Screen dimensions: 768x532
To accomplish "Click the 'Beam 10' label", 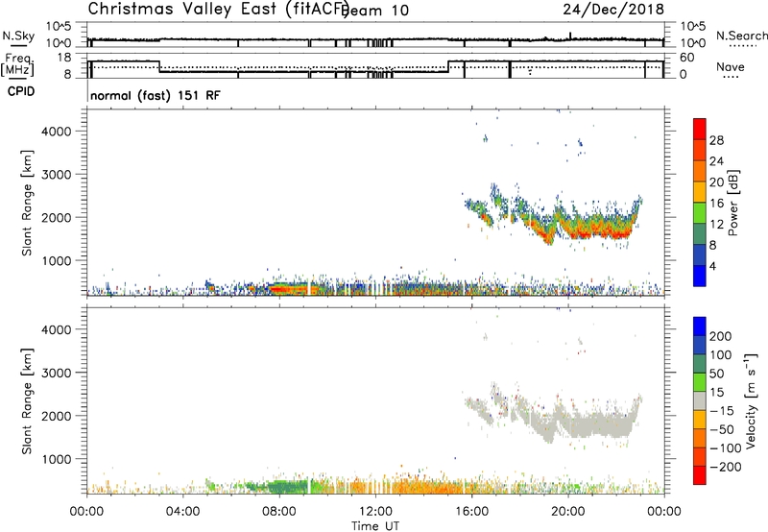I will (375, 11).
